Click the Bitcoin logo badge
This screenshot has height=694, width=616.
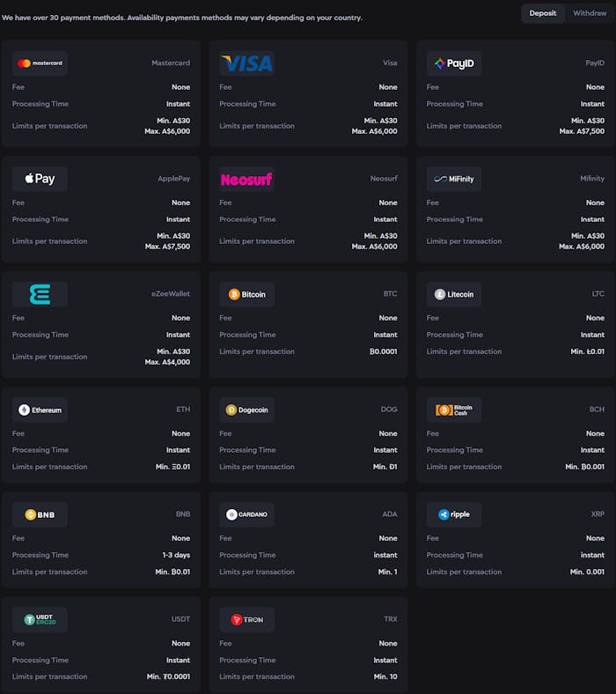click(x=246, y=294)
